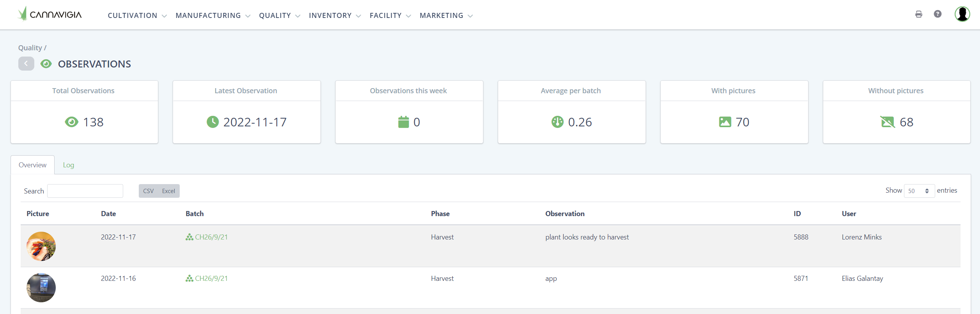
Task: Click the crossed-out image icon in Without pictures
Action: (887, 122)
